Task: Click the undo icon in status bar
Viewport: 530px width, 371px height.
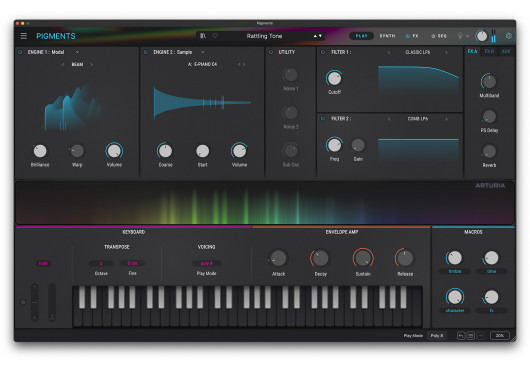Action: pos(461,336)
